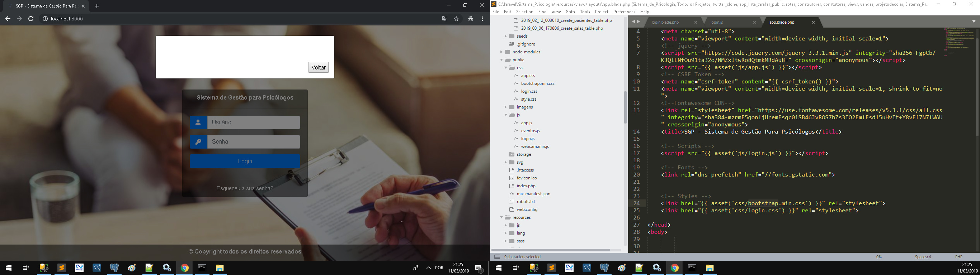Viewport: 980px width, 275px height.
Task: Close the login.js editor tab
Action: pyautogui.click(x=754, y=23)
